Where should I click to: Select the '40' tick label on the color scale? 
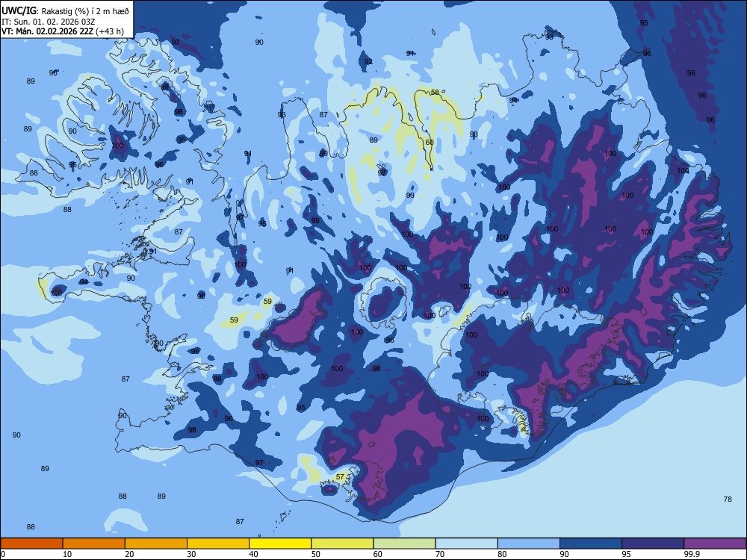pyautogui.click(x=253, y=554)
